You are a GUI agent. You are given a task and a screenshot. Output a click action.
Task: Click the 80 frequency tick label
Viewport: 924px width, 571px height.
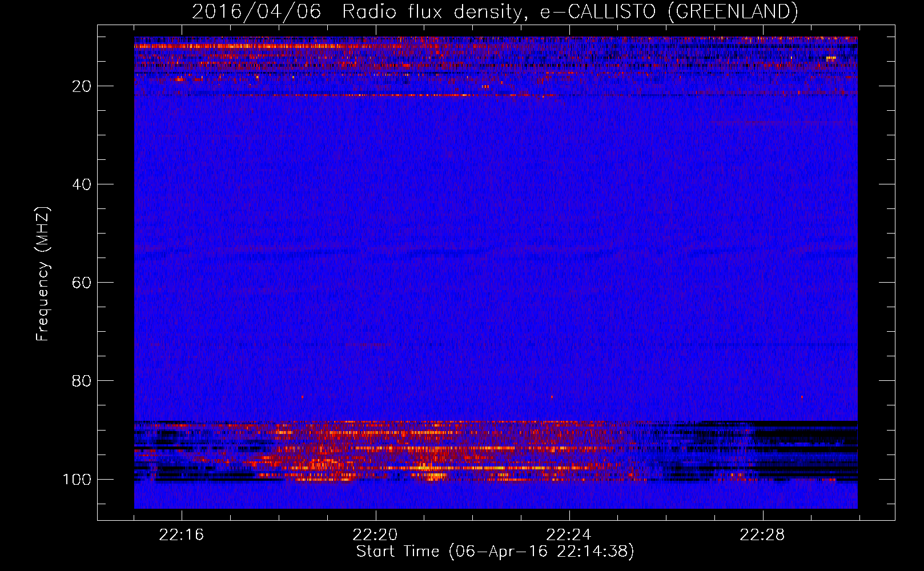coord(82,381)
